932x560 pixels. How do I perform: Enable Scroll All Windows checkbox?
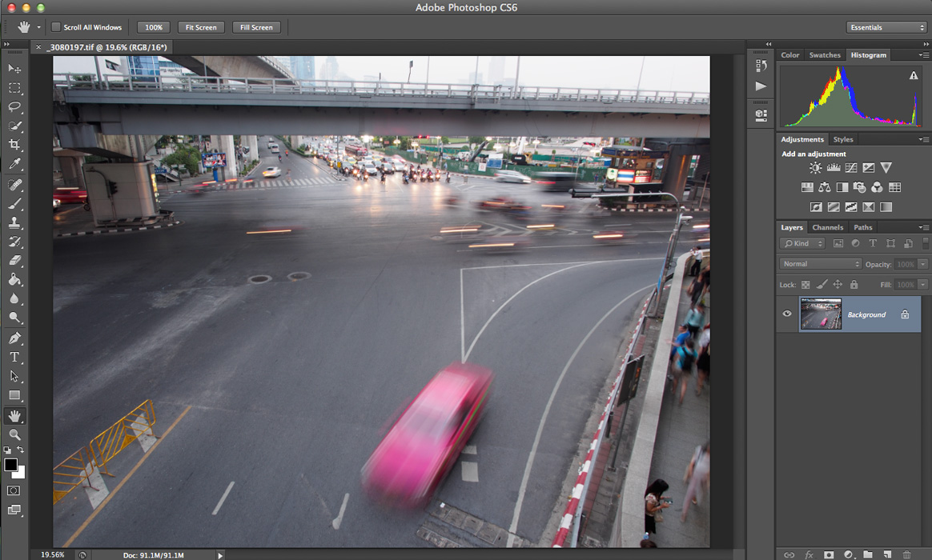56,27
